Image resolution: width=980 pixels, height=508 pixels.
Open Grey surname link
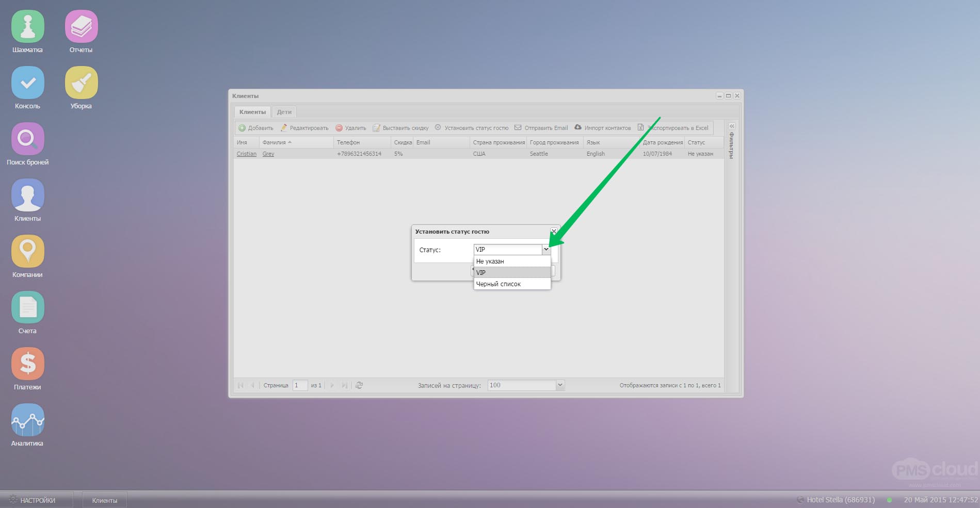tap(268, 154)
